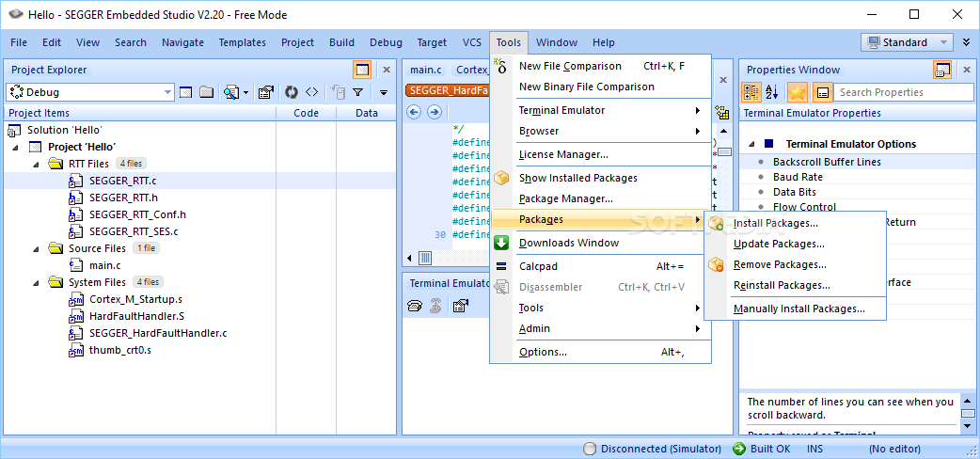
Task: Collapse the System Files folder
Action: [36, 283]
